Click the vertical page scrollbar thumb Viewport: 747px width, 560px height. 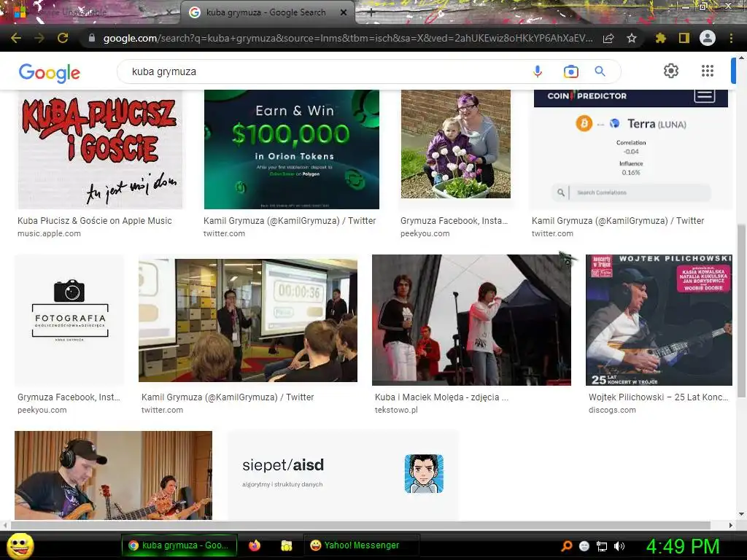[x=741, y=309]
